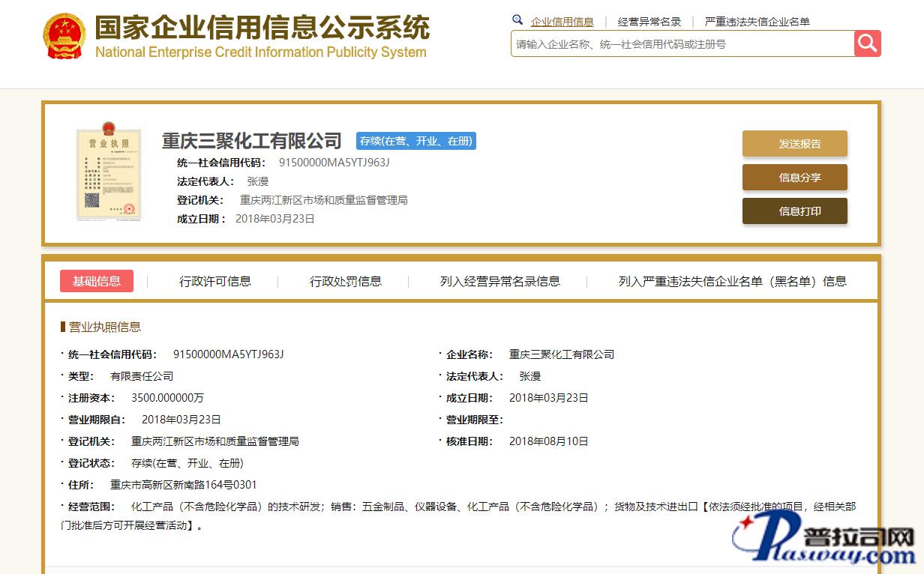The width and height of the screenshot is (924, 574).
Task: Click the 重庆三聚化工有限公司 company heading
Action: tap(252, 141)
